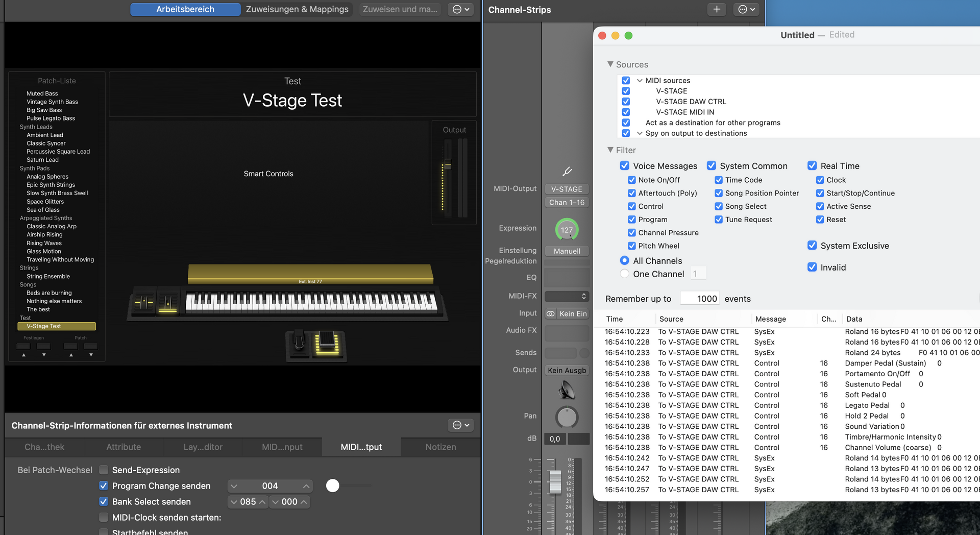Click the pitch bend wheel on keyboard

(x=144, y=302)
